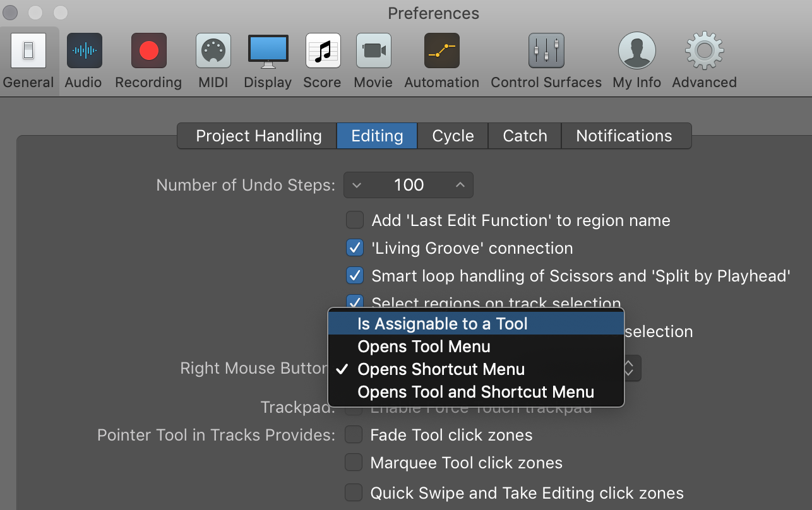Decrease the Number of Undo Steps
812x510 pixels.
point(357,185)
